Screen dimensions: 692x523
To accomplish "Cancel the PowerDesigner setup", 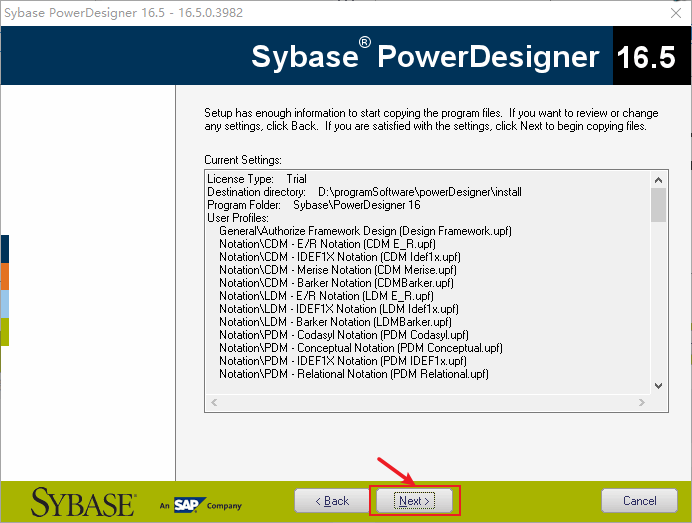I will pos(639,500).
